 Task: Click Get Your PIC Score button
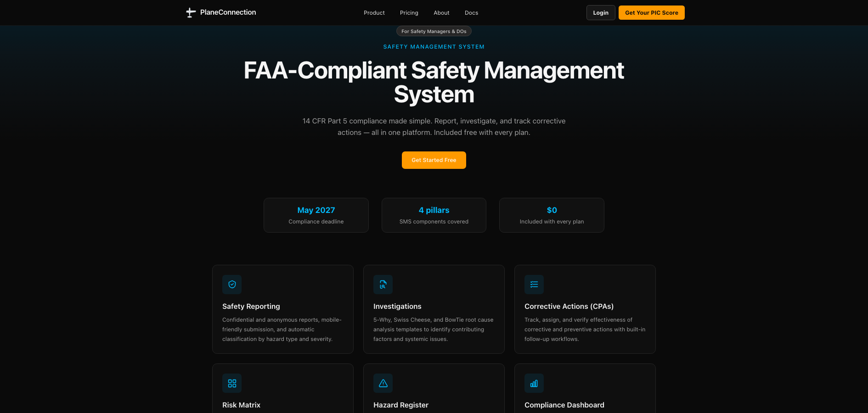pyautogui.click(x=651, y=13)
